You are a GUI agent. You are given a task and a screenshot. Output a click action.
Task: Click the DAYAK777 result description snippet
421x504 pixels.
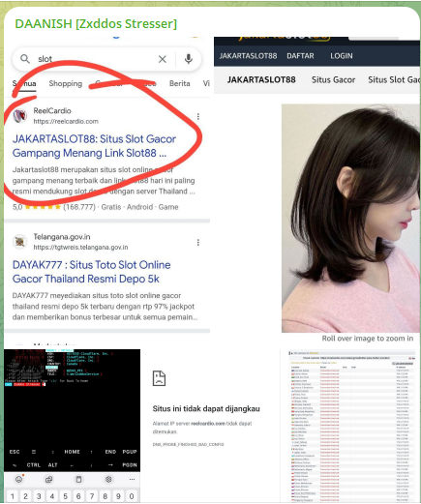pos(105,307)
